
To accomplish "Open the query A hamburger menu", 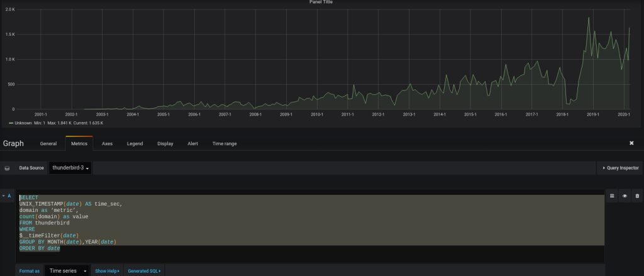I will (x=612, y=196).
